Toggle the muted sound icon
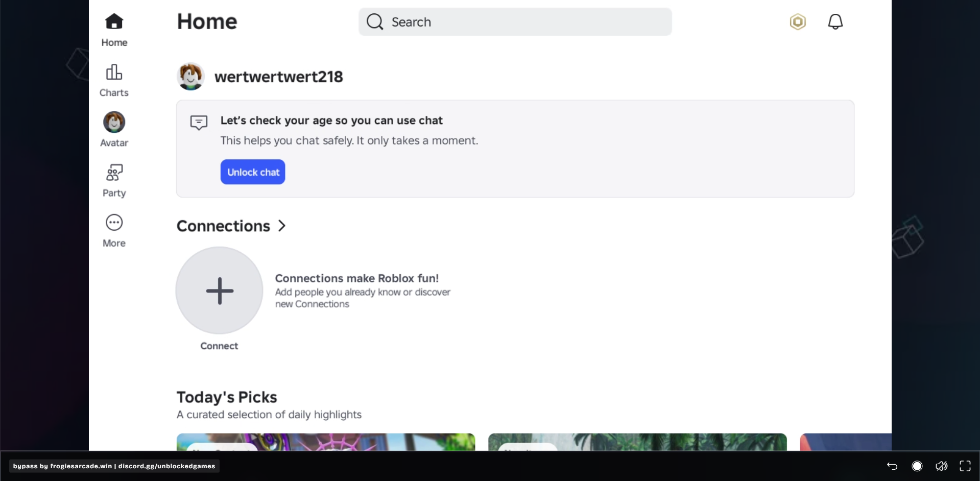 941,466
